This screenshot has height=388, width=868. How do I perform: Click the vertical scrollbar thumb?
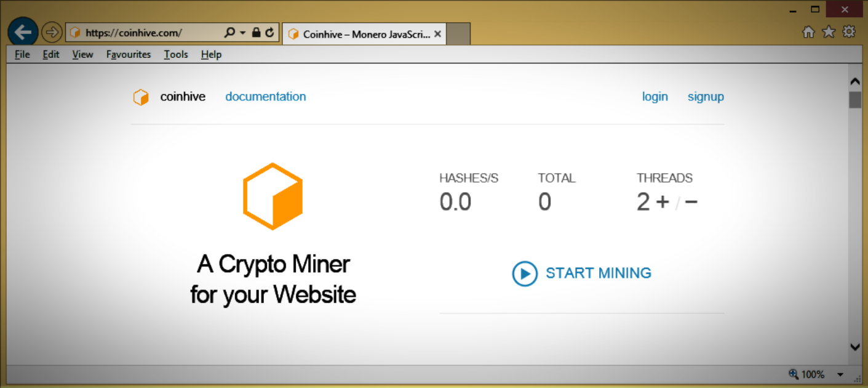click(855, 100)
